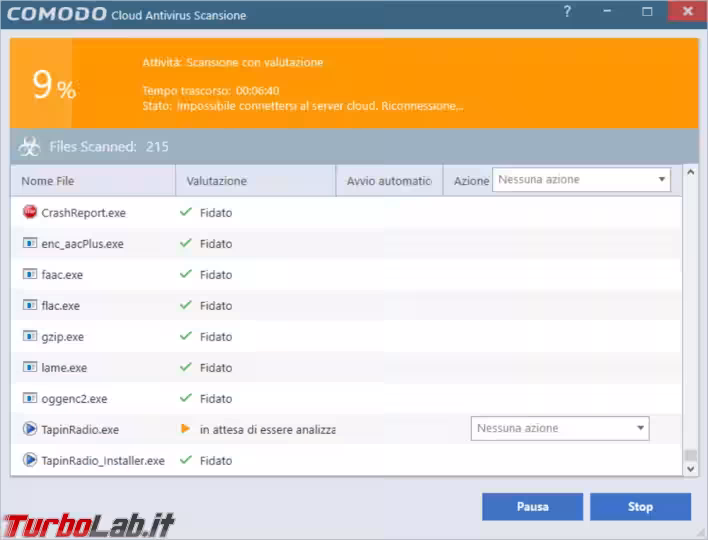Click the Tempo trascorso 00:06:40 text
This screenshot has width=708, height=540.
click(x=211, y=91)
